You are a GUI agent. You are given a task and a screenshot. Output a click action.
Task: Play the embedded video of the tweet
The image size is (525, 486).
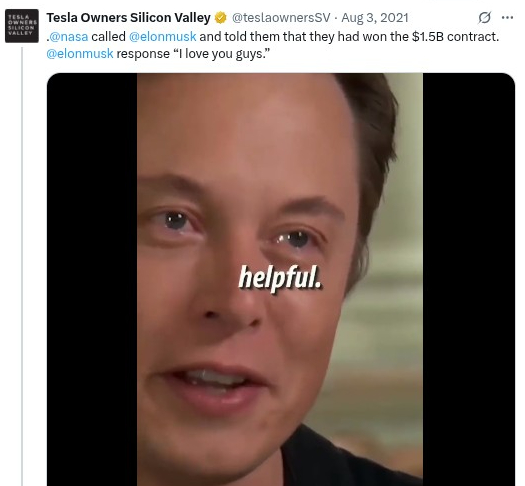click(x=281, y=279)
